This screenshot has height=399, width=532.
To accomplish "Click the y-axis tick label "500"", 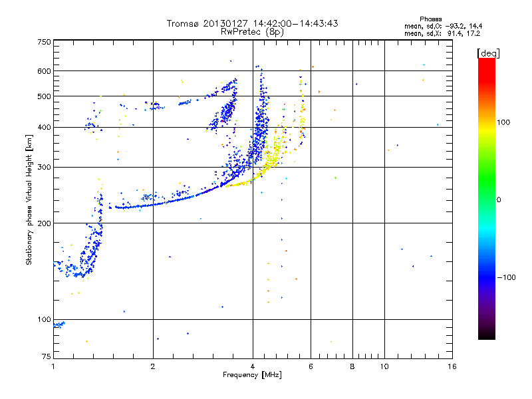I will (x=44, y=96).
